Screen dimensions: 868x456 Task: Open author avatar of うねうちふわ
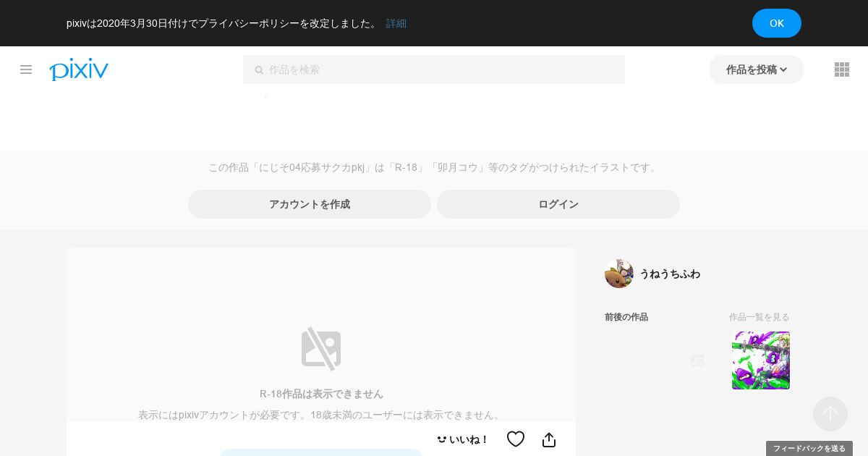[619, 274]
